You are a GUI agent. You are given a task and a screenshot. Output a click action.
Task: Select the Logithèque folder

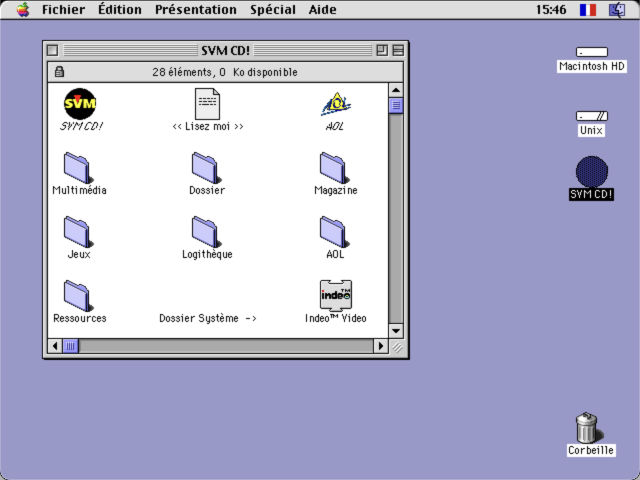click(x=207, y=232)
